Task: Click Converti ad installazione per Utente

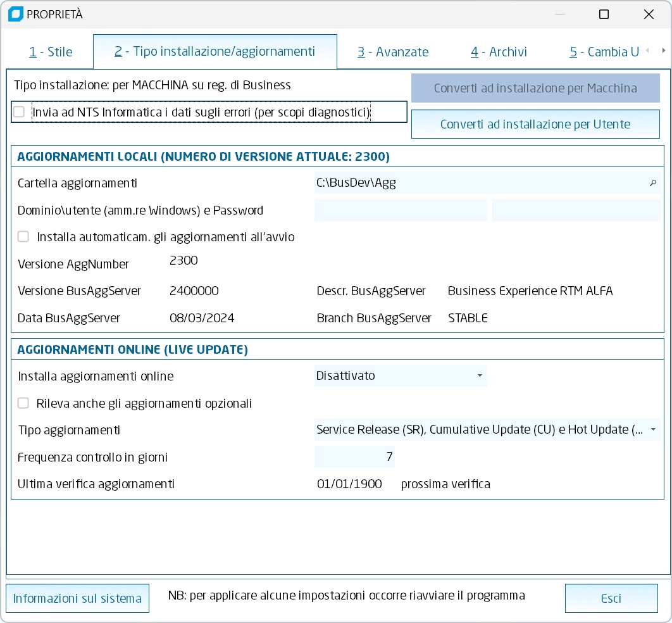Action: tap(535, 124)
